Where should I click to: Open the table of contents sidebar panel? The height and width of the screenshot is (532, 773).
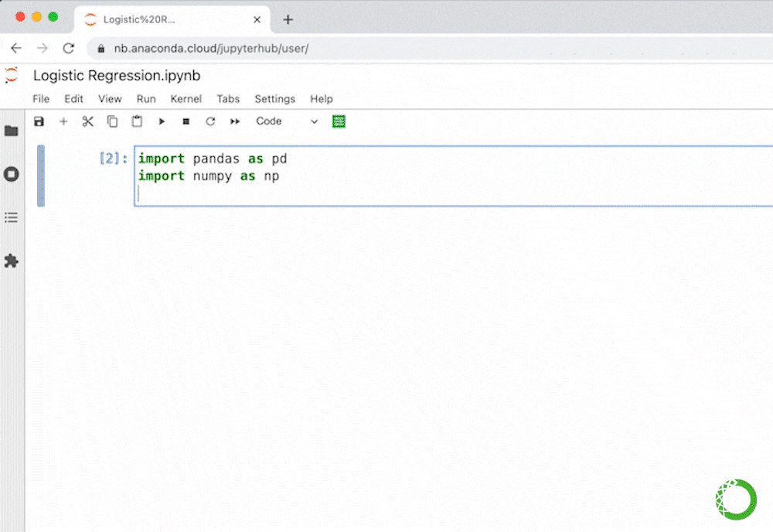coord(12,217)
